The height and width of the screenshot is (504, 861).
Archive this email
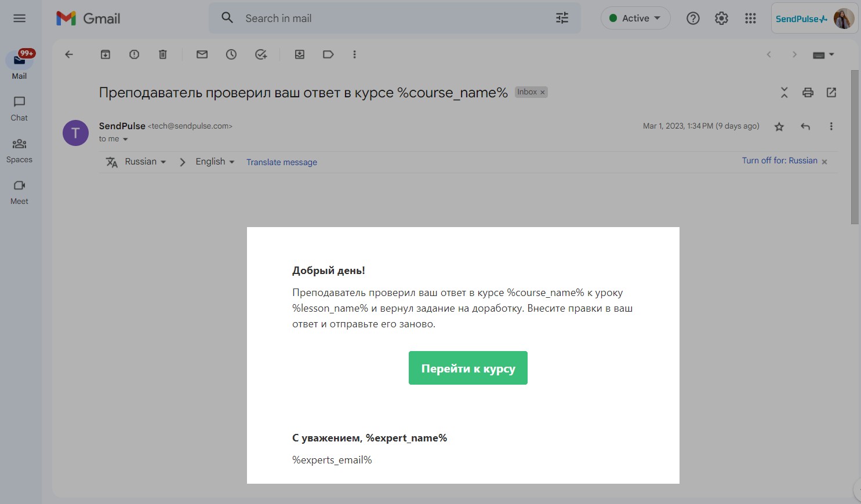[106, 54]
